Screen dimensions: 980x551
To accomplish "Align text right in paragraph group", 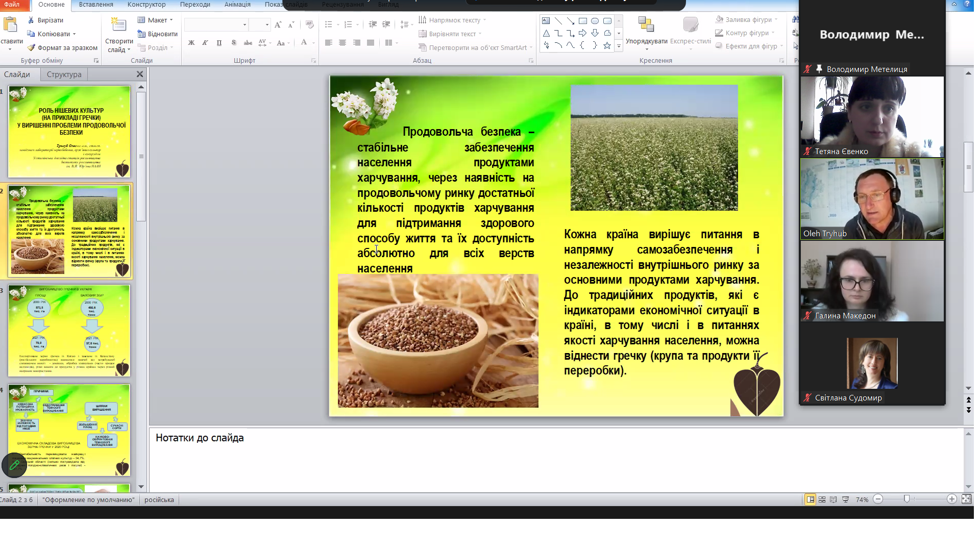I will point(357,43).
